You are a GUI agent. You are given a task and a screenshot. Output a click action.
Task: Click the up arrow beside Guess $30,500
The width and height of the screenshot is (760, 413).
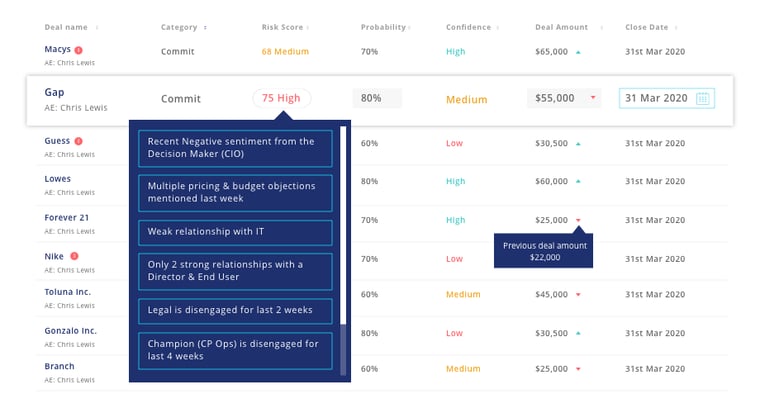pyautogui.click(x=578, y=143)
